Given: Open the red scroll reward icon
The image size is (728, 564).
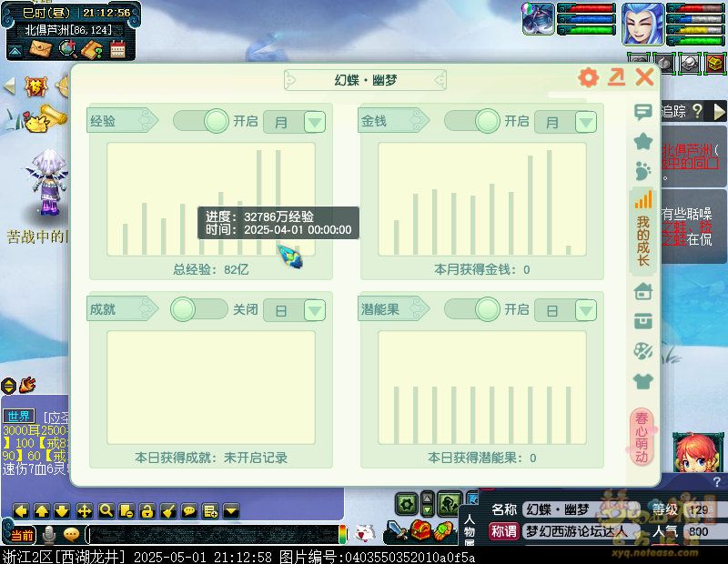Looking at the screenshot, I should tap(36, 86).
